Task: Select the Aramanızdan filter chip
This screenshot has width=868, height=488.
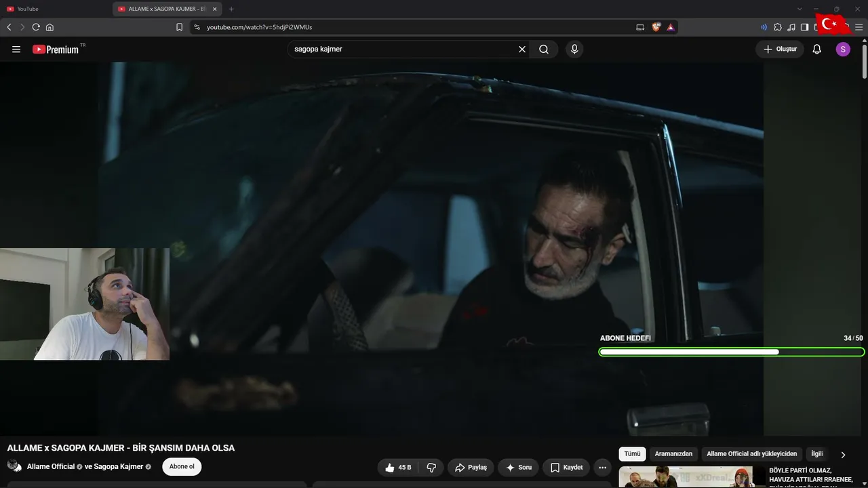Action: tap(673, 454)
